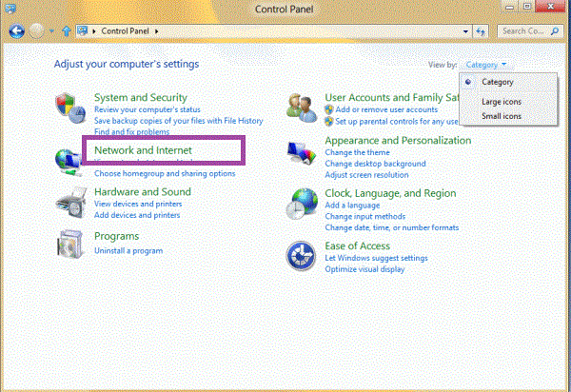The image size is (571, 392).
Task: Click Change the theme link
Action: click(357, 152)
